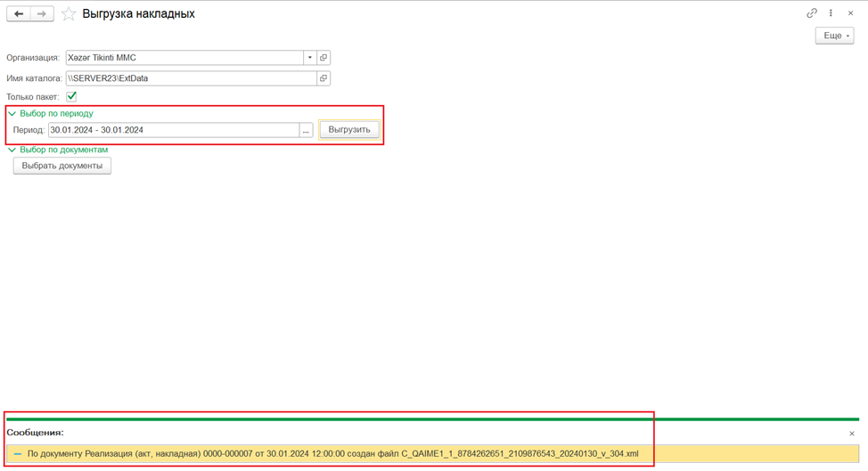Uncheck the Только пакет checkbox
Screen dimensions: 868x471
71,96
